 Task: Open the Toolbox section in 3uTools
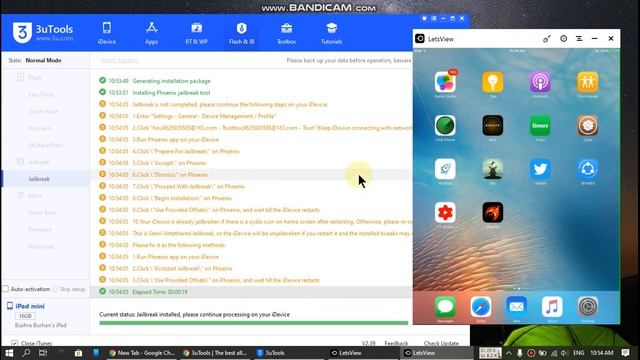click(286, 33)
